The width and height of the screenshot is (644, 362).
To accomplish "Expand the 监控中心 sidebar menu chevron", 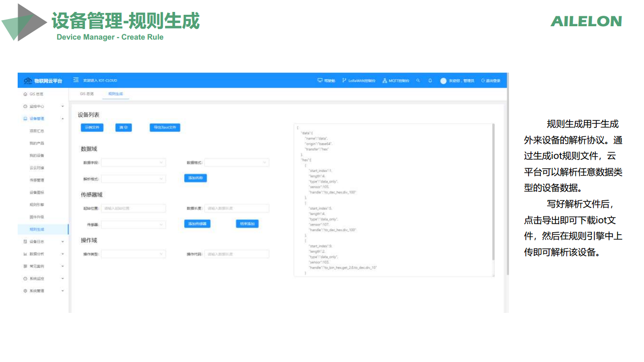I will point(62,106).
